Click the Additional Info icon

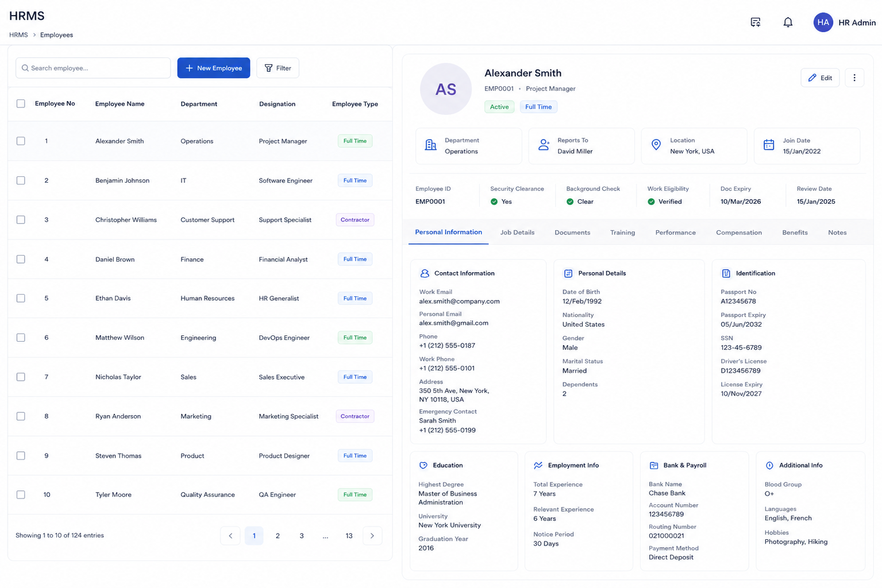tap(769, 465)
